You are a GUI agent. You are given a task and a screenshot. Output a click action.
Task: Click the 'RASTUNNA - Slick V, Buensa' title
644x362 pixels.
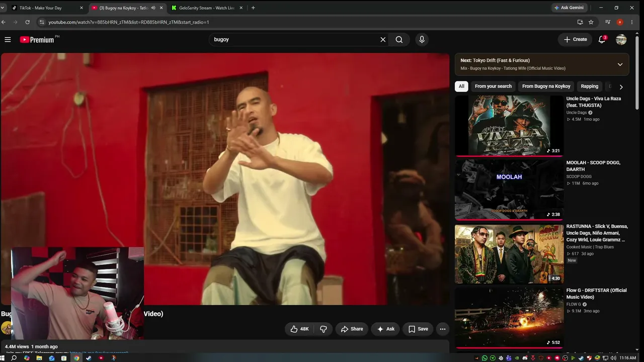pyautogui.click(x=597, y=233)
